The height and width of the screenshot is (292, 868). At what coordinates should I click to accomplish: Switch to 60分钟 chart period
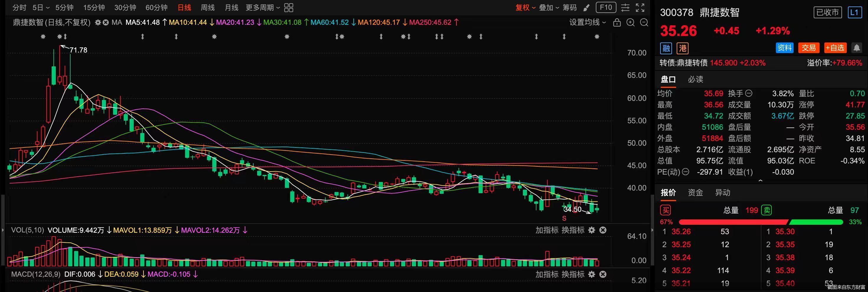(156, 7)
